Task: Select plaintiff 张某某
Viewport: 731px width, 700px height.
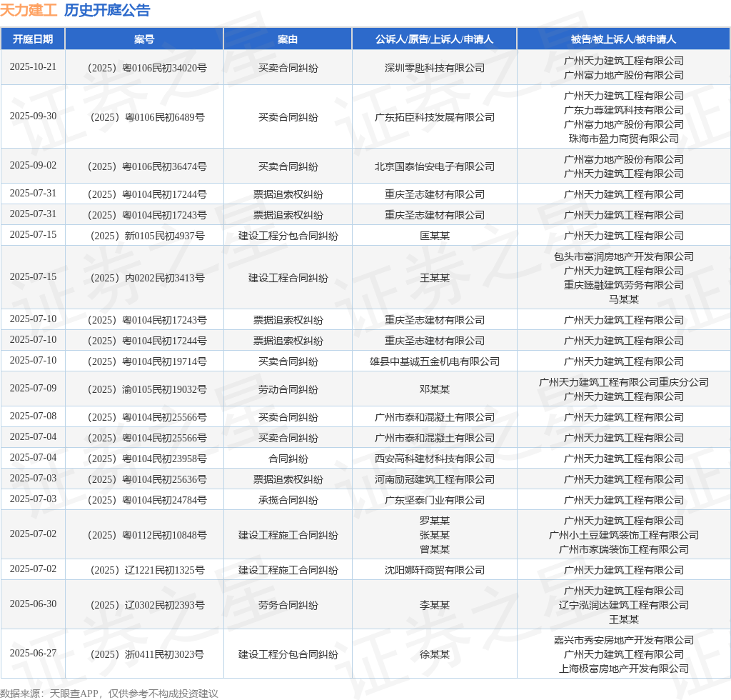Action: click(435, 536)
